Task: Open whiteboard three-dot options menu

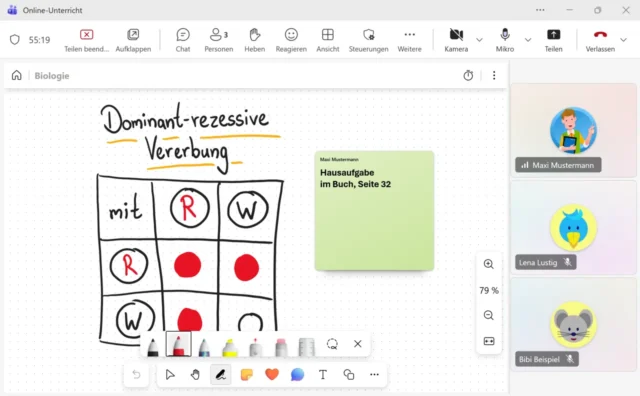Action: coord(494,75)
